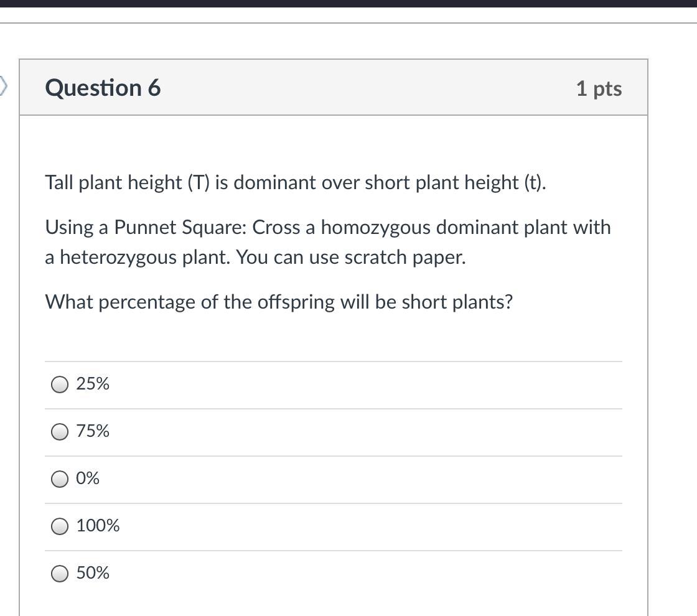Pick the 50% radio button
This screenshot has height=616, width=697.
click(60, 574)
